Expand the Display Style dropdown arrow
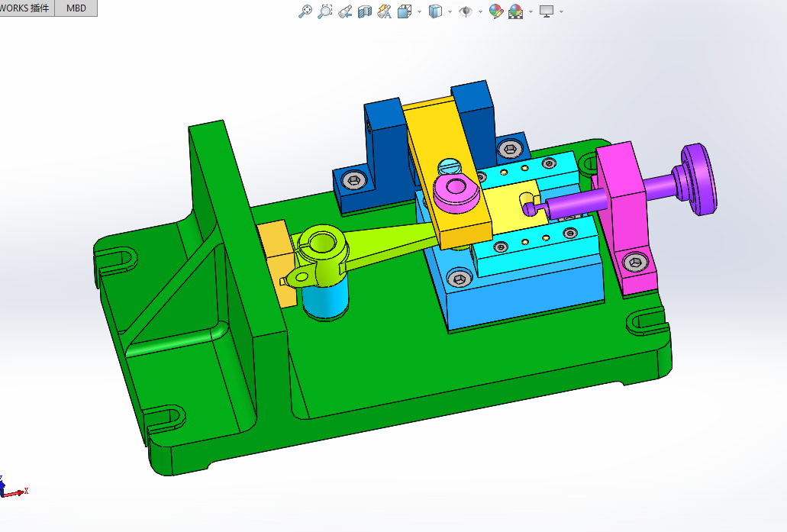The image size is (787, 532). pyautogui.click(x=450, y=11)
